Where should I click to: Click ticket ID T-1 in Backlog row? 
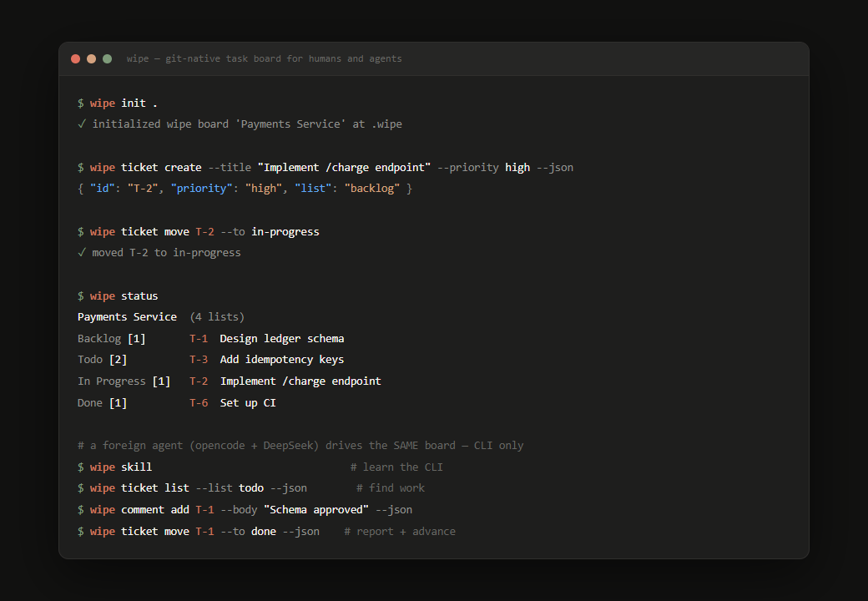click(198, 338)
